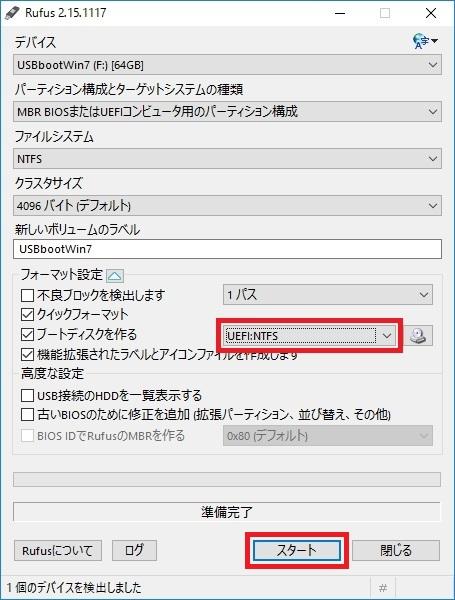This screenshot has width=455, height=600.
Task: Click the 準備完了 status text
Action: coord(227,512)
